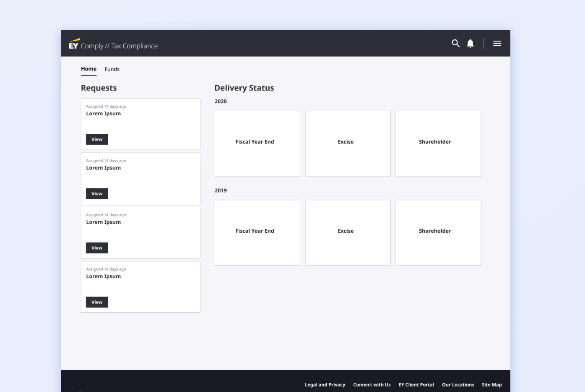This screenshot has width=585, height=392.
Task: Open the search icon in header
Action: click(455, 43)
